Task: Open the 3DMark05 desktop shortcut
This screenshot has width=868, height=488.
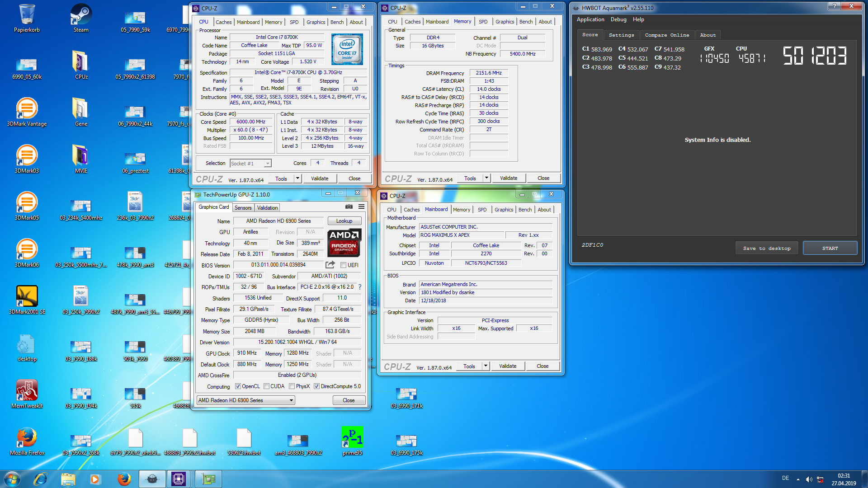Action: click(x=27, y=206)
